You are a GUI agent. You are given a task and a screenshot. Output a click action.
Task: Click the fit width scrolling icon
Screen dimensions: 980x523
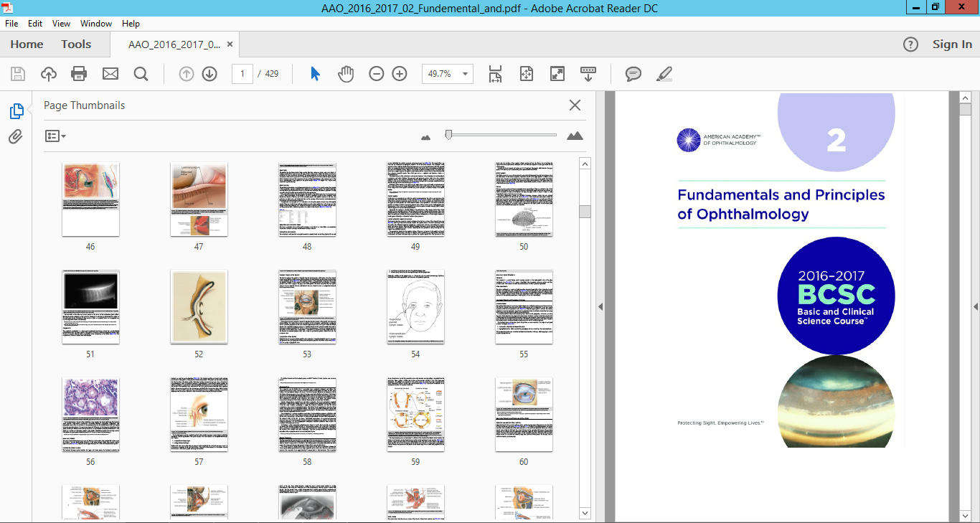coord(495,74)
